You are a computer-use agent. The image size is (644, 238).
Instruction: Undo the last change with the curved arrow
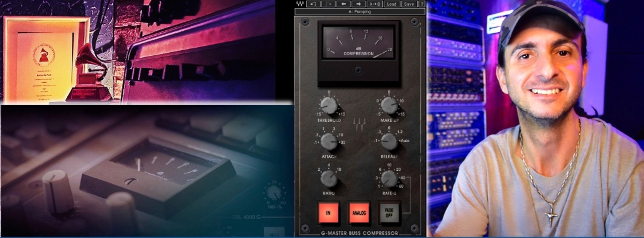pyautogui.click(x=314, y=4)
